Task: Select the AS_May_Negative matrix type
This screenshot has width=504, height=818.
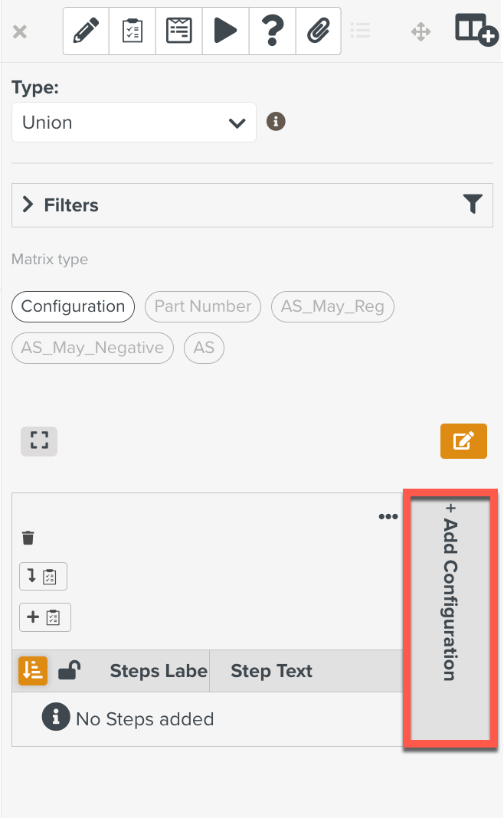Action: [x=92, y=348]
